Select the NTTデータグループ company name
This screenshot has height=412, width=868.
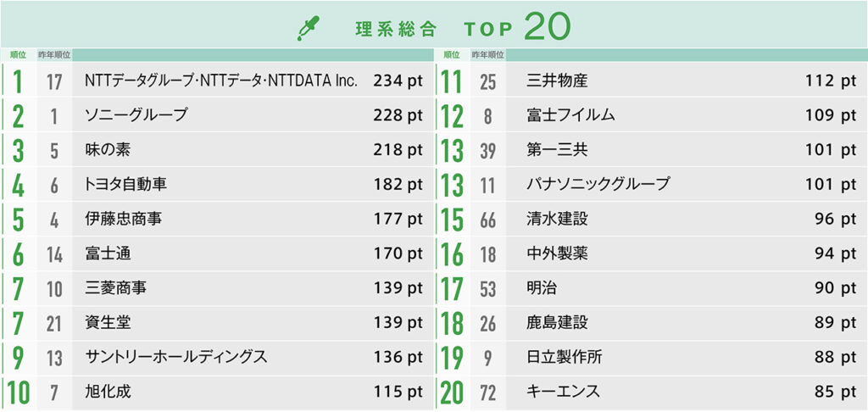(221, 81)
